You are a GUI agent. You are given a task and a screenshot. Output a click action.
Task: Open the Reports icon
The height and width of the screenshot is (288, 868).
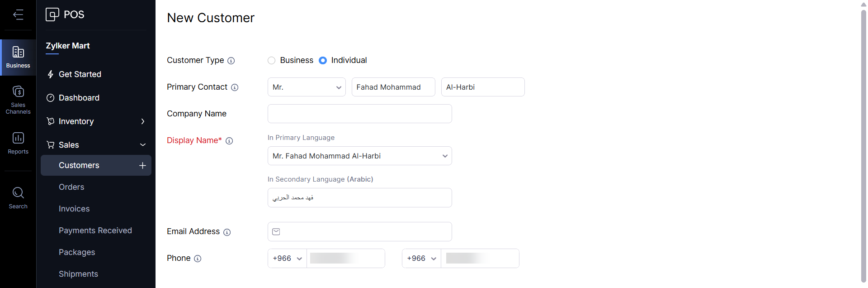(x=18, y=143)
